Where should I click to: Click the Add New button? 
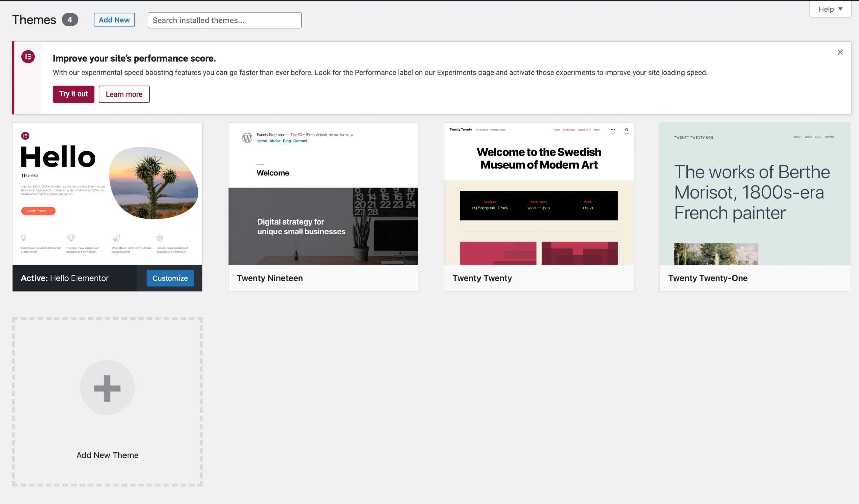point(114,20)
